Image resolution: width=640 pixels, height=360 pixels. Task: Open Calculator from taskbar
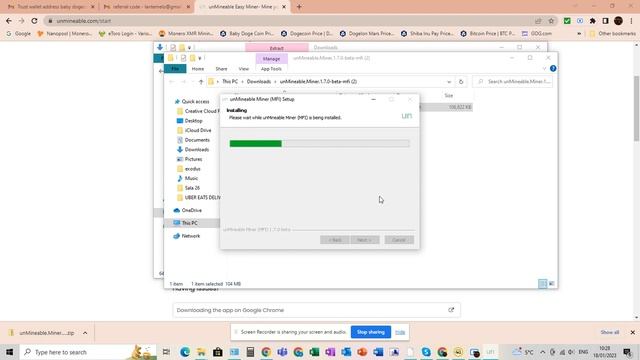pyautogui.click(x=250, y=352)
